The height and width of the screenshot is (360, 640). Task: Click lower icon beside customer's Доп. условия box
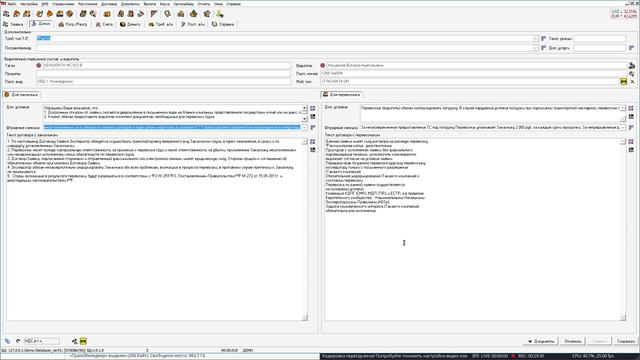pos(313,117)
